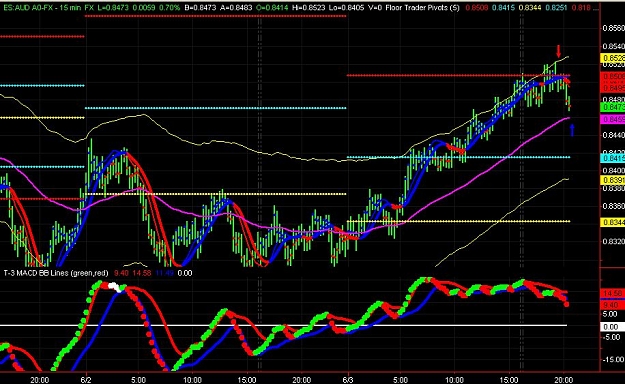Viewport: 625px width, 384px height.
Task: Click the green FX label in the header
Action: pyautogui.click(x=88, y=8)
